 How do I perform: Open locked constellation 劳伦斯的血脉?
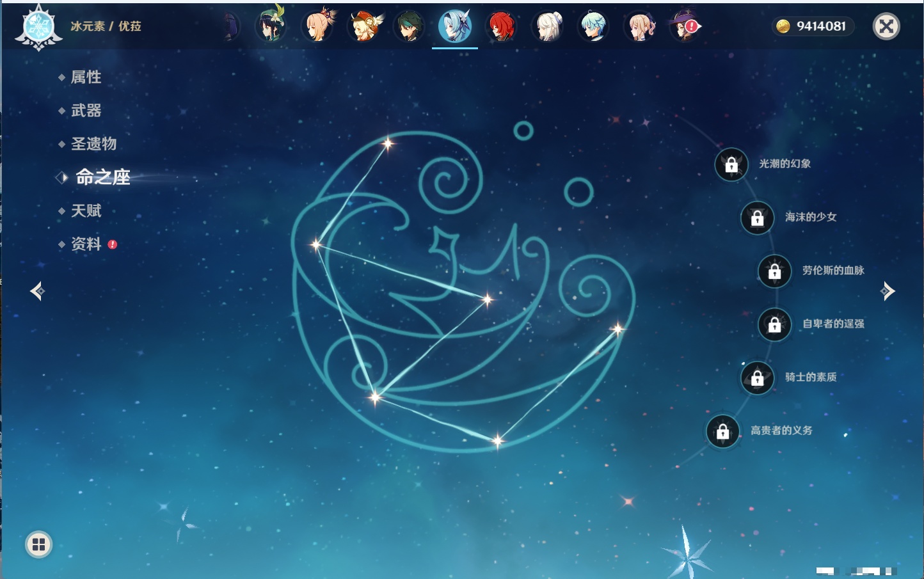click(775, 271)
